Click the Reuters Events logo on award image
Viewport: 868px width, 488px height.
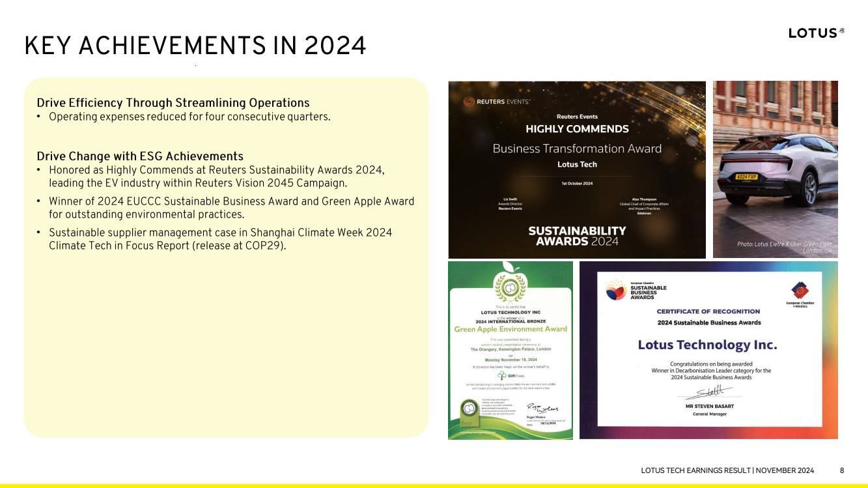(496, 102)
